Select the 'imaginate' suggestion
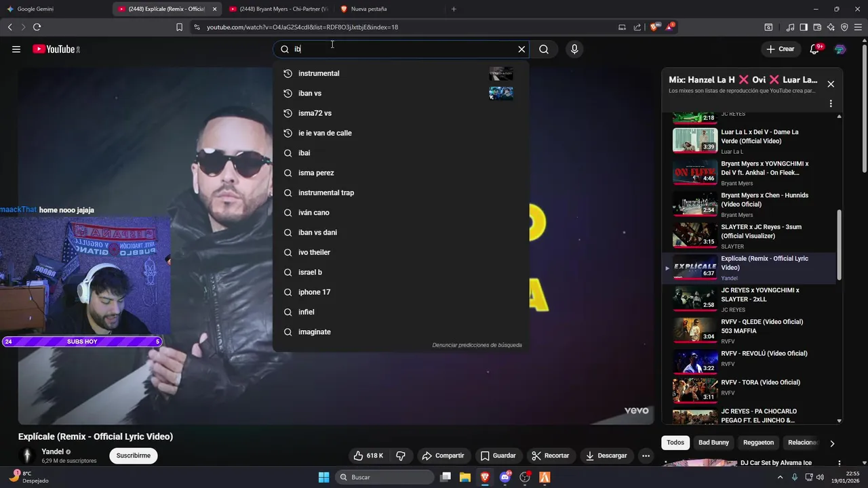The height and width of the screenshot is (488, 868). (x=400, y=331)
